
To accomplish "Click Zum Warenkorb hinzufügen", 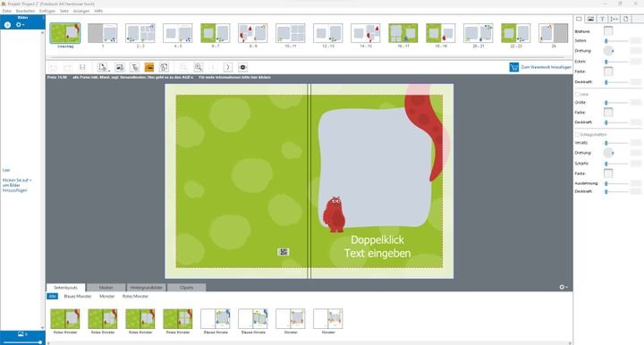I will [546, 67].
